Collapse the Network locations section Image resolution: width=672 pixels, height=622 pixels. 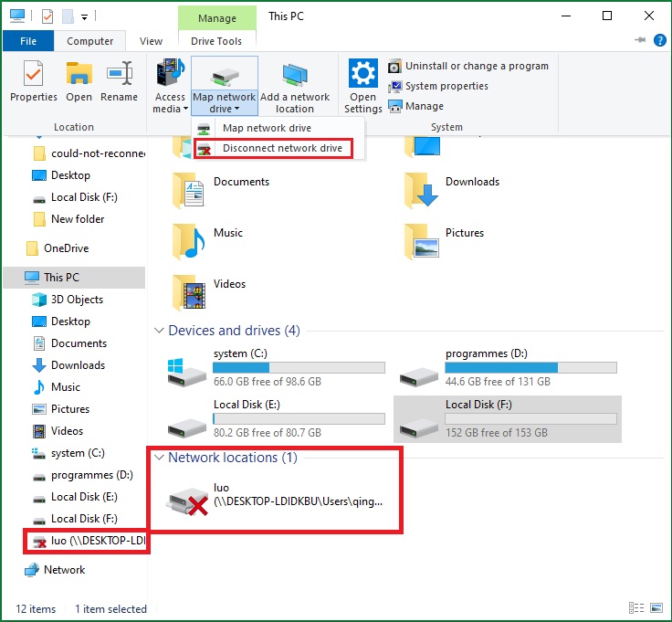click(x=159, y=458)
